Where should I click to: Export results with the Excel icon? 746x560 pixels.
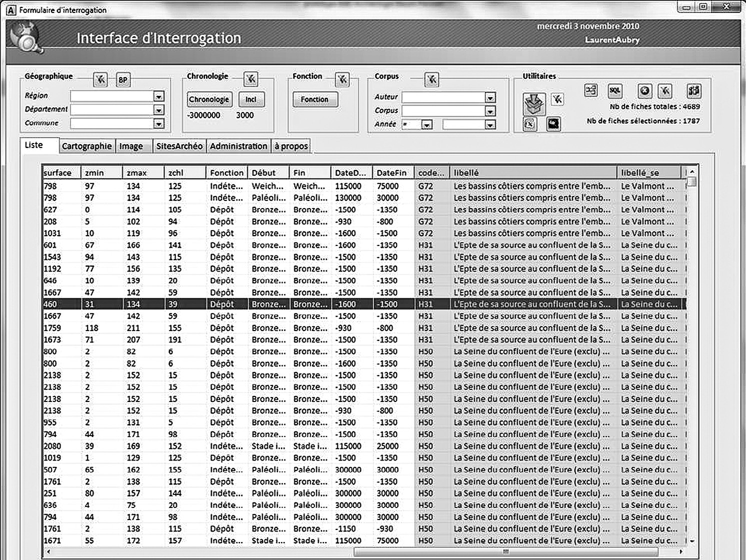[529, 123]
